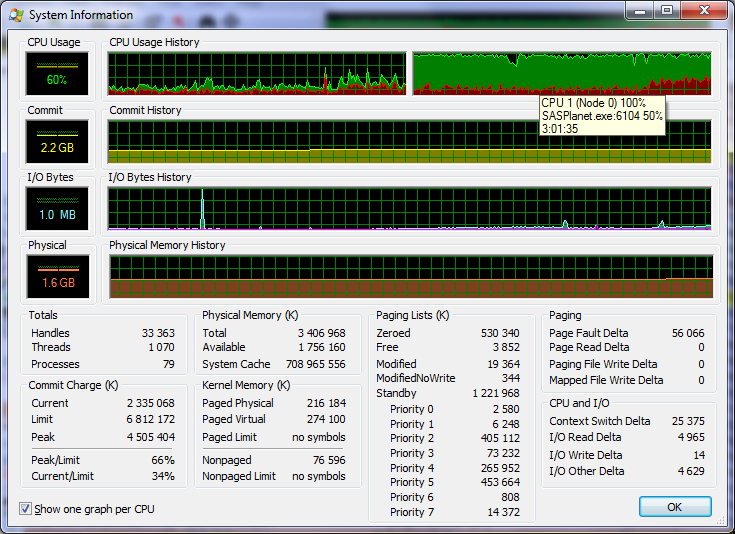
Task: Minimize the System Information window
Action: (x=641, y=11)
